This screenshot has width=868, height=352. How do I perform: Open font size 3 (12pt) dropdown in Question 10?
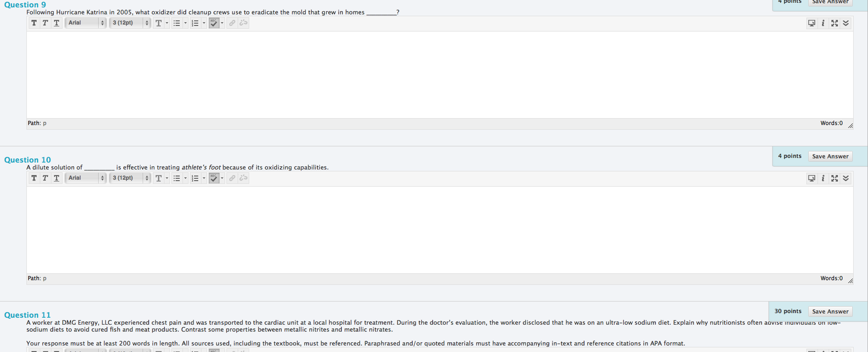(130, 178)
